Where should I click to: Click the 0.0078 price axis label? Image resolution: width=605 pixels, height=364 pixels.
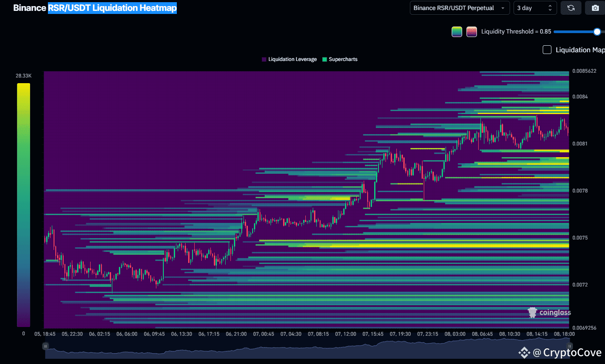[580, 191]
